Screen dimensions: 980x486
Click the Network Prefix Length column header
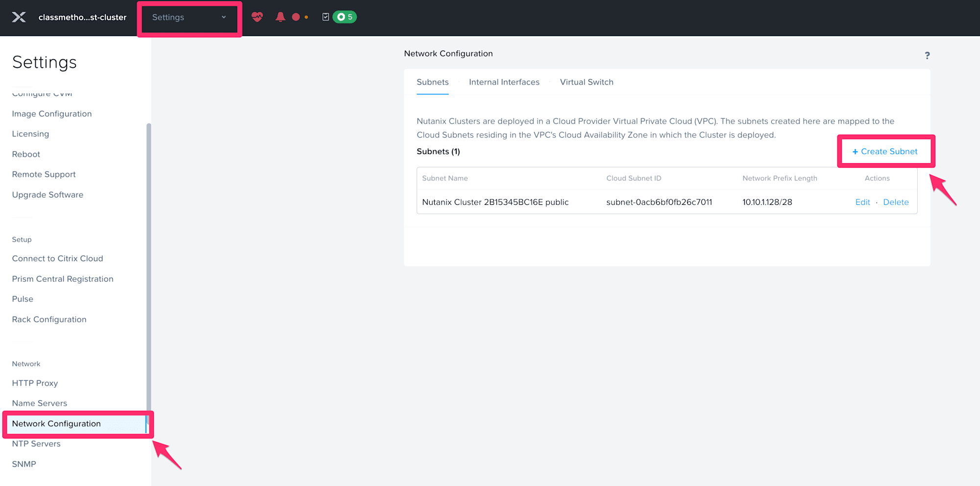click(x=780, y=178)
